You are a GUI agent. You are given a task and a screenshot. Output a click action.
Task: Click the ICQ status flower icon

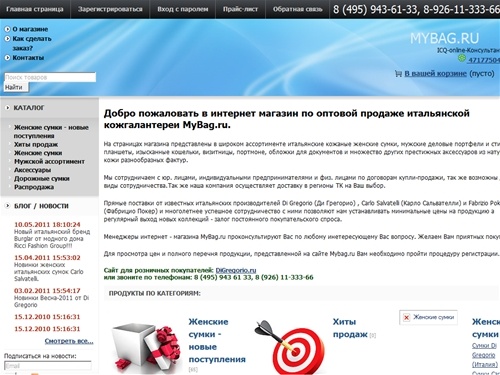(462, 58)
